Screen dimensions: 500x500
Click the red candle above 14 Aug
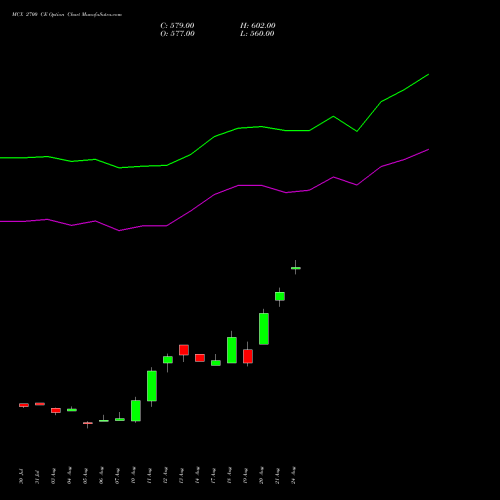coord(200,358)
